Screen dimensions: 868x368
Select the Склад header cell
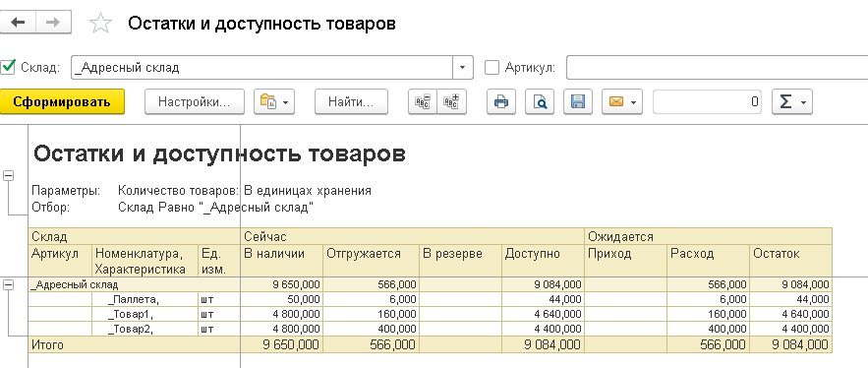134,237
